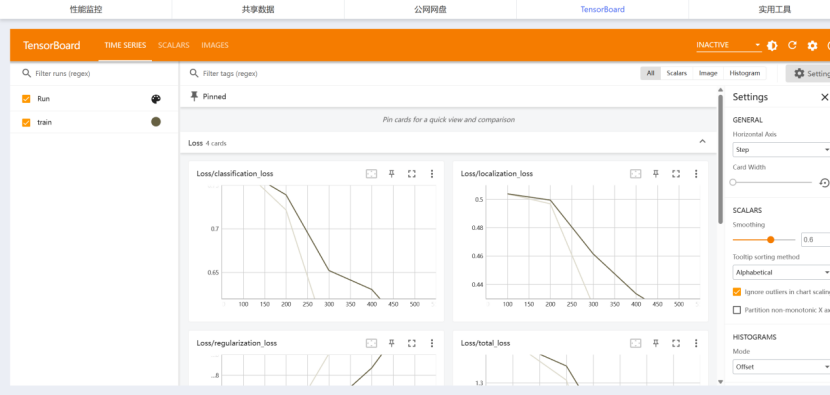The height and width of the screenshot is (395, 830).
Task: Open more options for the classification_loss card
Action: 432,174
